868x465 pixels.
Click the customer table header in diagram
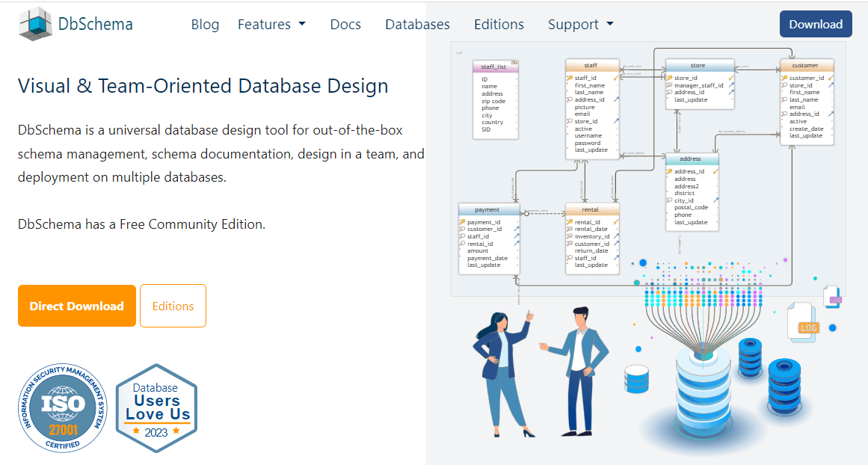(x=807, y=65)
